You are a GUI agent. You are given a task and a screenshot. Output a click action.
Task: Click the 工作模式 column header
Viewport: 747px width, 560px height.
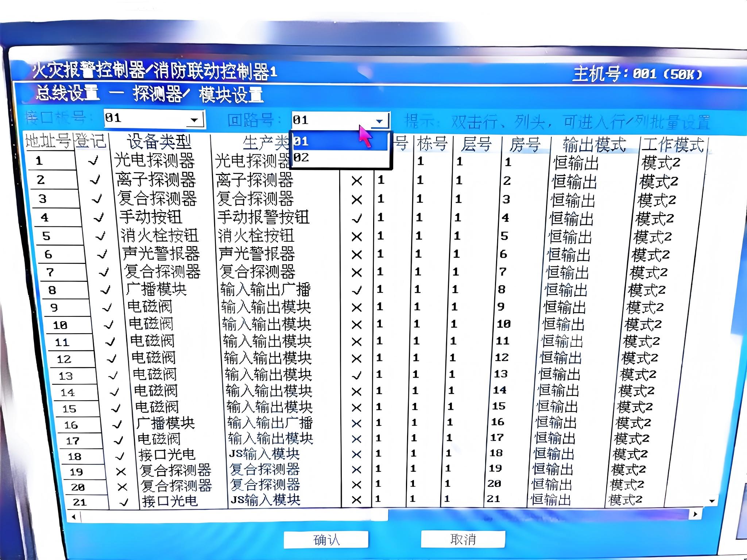coord(672,145)
